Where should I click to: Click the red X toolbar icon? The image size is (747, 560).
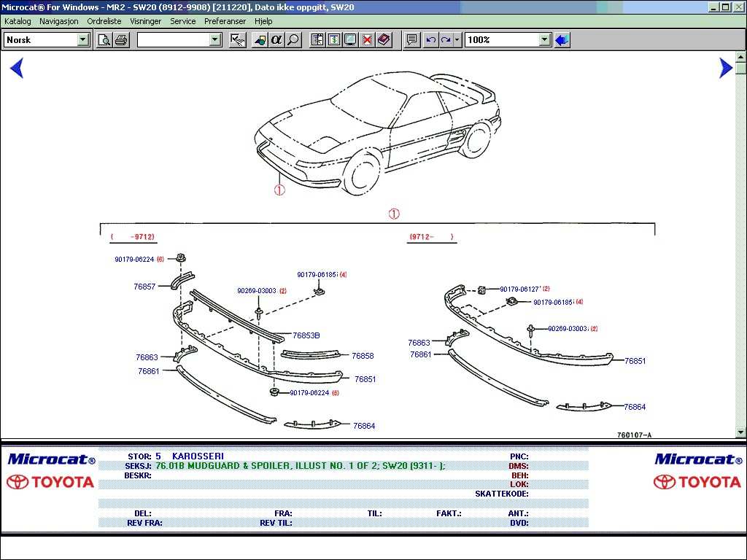(x=367, y=39)
